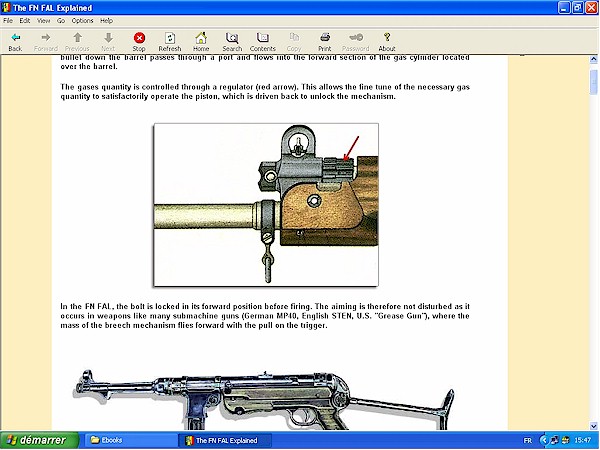Click the paragraph beginning 'The gases quantity'
This screenshot has width=600, height=450.
[x=265, y=91]
